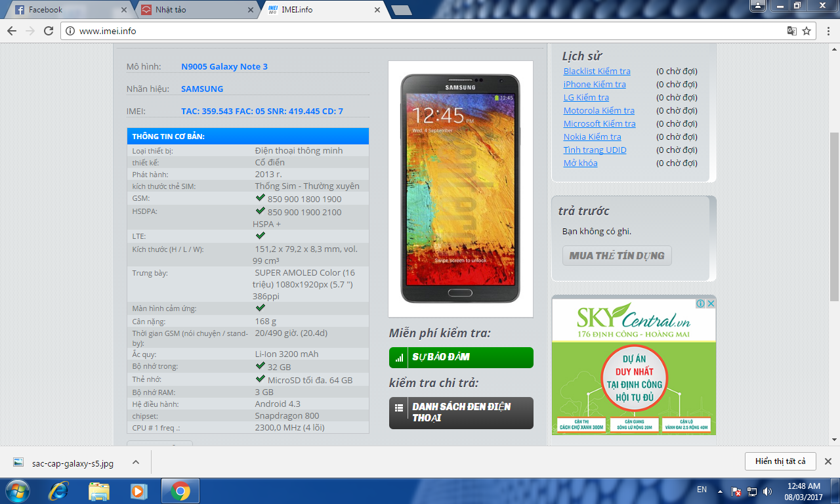Screen dimensions: 840x504
Task: Close the SkyCentral ad with X icon
Action: pos(710,303)
